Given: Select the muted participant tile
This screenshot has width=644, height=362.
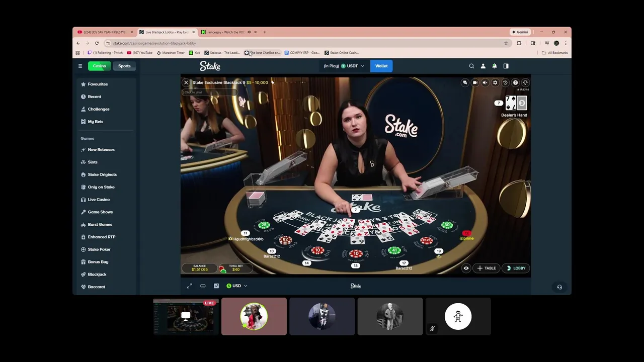Looking at the screenshot, I should (458, 316).
